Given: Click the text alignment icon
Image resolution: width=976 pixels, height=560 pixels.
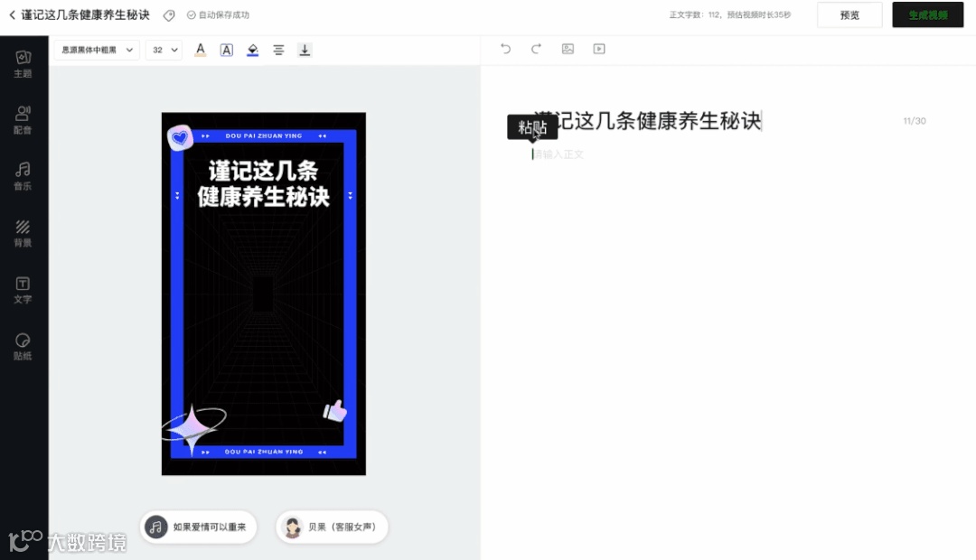Looking at the screenshot, I should [x=278, y=50].
